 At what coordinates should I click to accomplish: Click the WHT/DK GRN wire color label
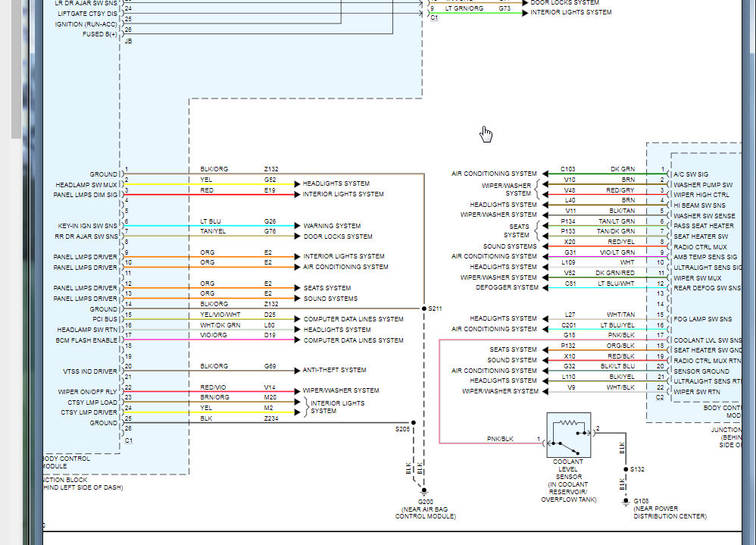click(x=220, y=325)
